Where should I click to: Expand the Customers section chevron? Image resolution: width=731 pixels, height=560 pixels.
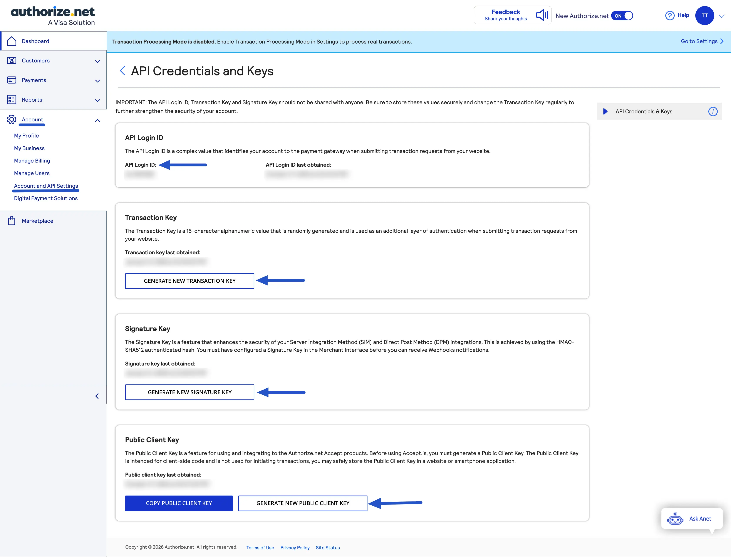[x=97, y=61]
